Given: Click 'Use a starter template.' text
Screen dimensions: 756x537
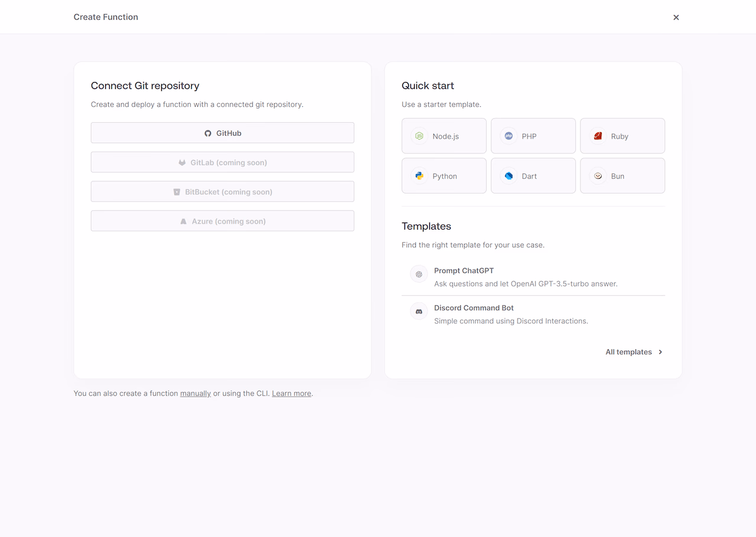Looking at the screenshot, I should pos(441,104).
